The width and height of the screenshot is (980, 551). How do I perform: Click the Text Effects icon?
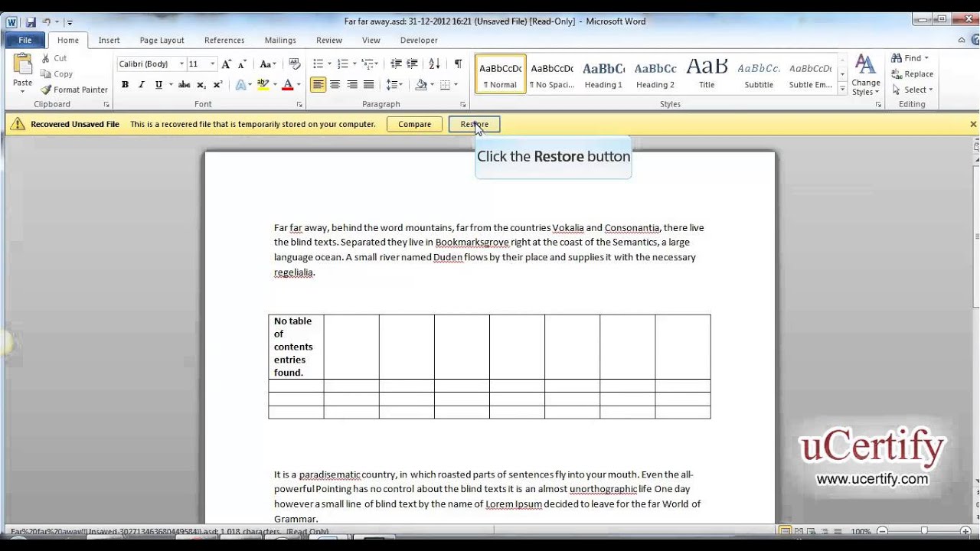pos(240,85)
